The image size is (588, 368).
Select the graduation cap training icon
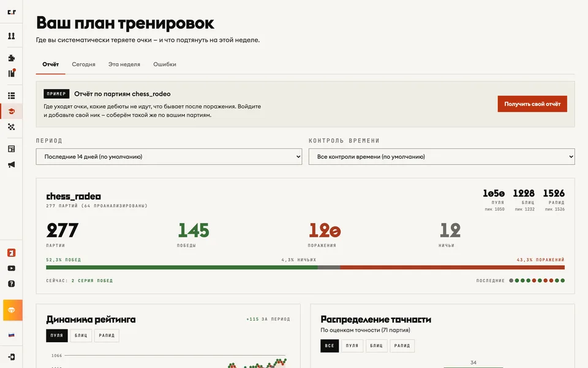(12, 111)
